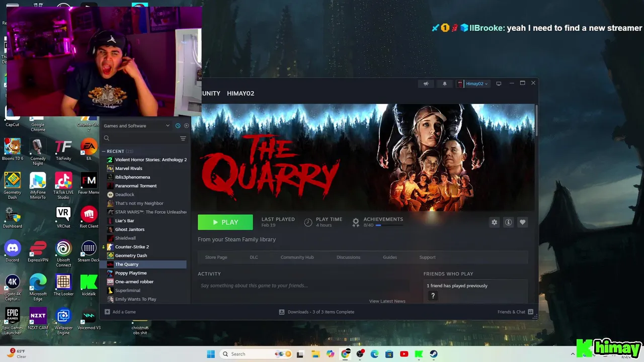644x362 pixels.
Task: Open Bloons TD 6 desktop icon
Action: coord(13,149)
